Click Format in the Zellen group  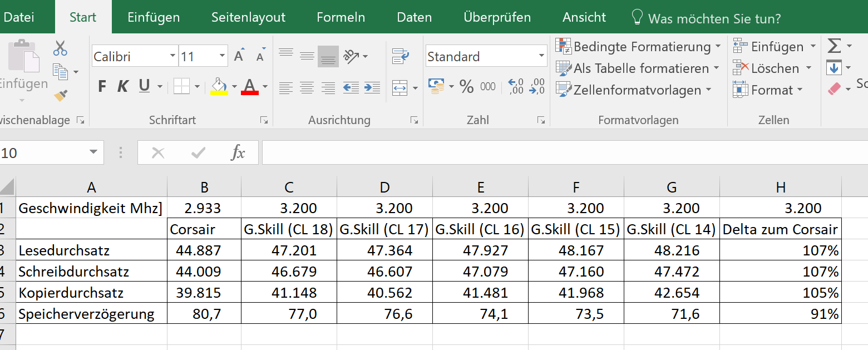click(768, 90)
